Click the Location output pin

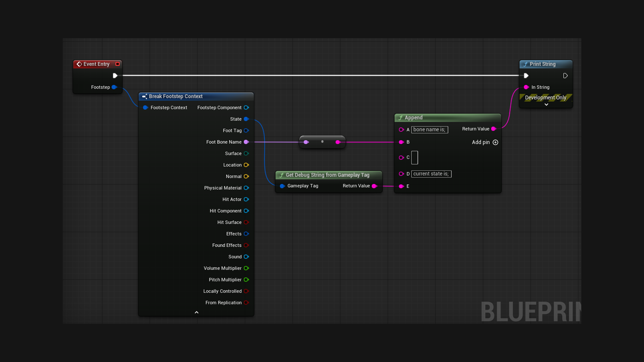point(246,165)
